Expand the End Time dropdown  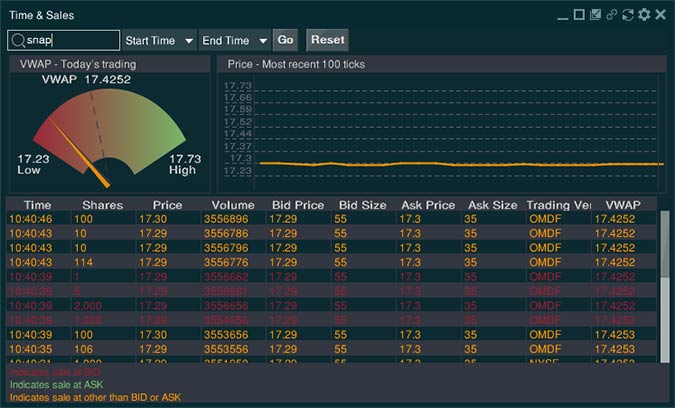pos(234,41)
